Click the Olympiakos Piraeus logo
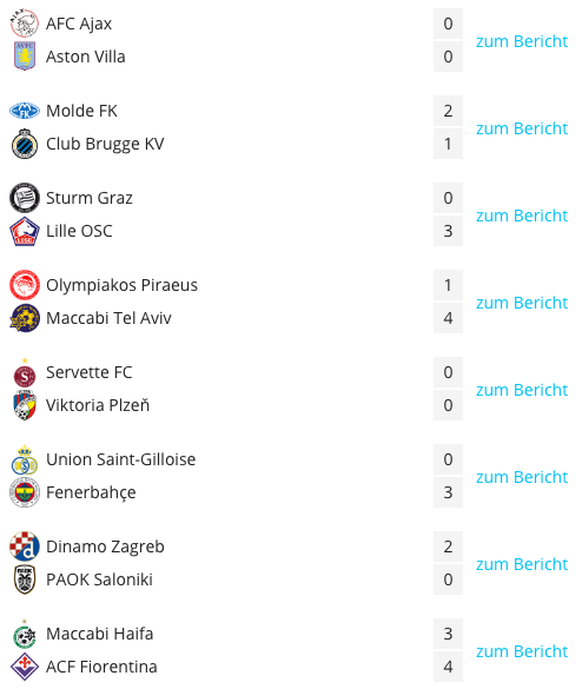The height and width of the screenshot is (689, 582). pyautogui.click(x=25, y=285)
